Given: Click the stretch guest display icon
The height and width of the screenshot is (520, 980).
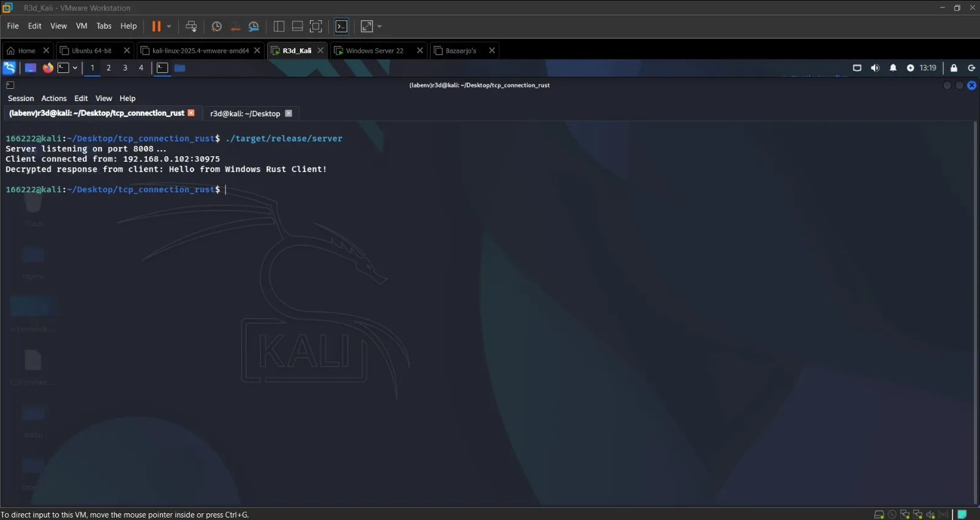Looking at the screenshot, I should click(x=367, y=26).
